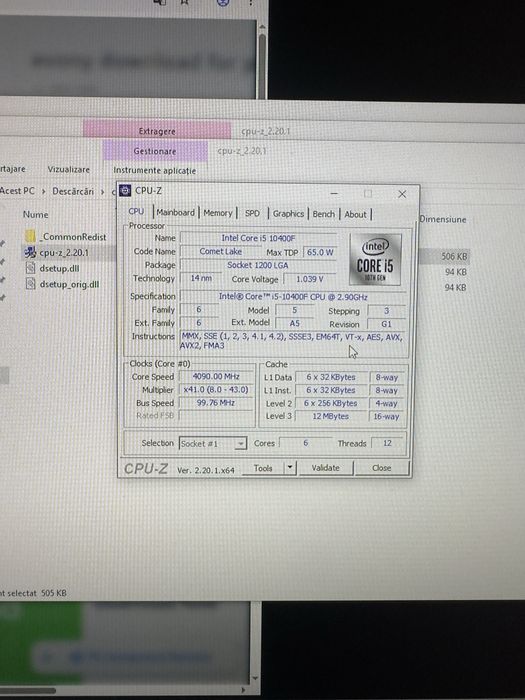Click the Validate button
The image size is (525, 700).
click(x=325, y=468)
